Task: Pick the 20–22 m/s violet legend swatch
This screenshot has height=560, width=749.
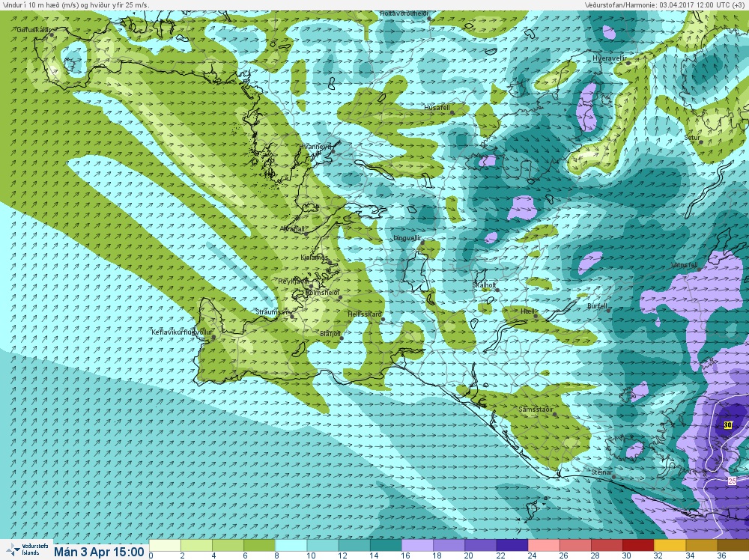Action: tap(481, 545)
